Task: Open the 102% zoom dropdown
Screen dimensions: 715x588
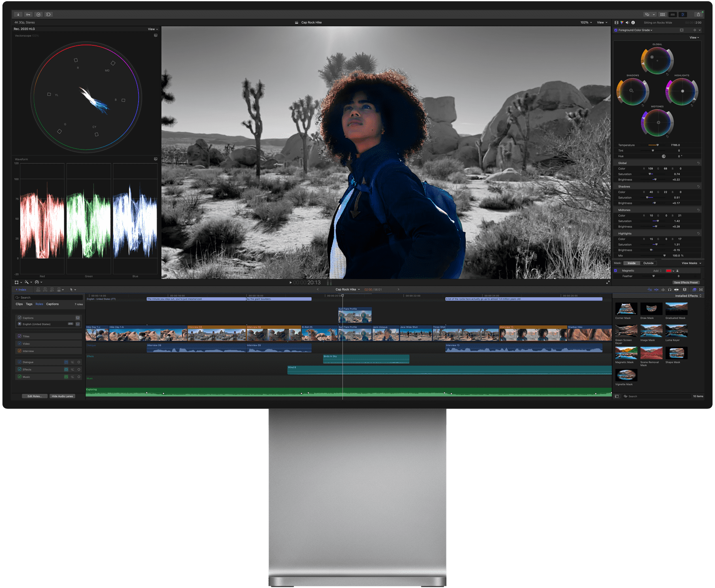Action: (x=586, y=23)
